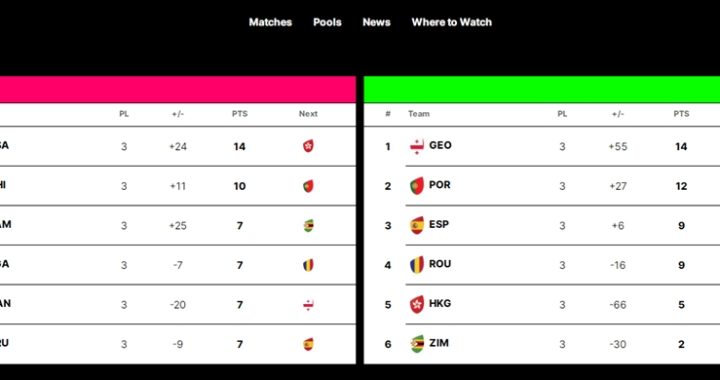The width and height of the screenshot is (720, 380).
Task: Click the Hong Kong next-opponent icon in the 14-point row
Action: 308,146
